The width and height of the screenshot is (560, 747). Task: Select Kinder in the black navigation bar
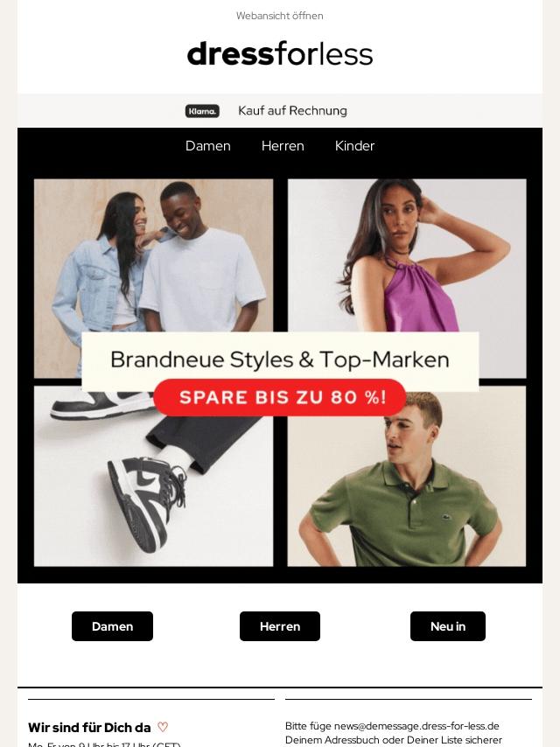[x=354, y=146]
